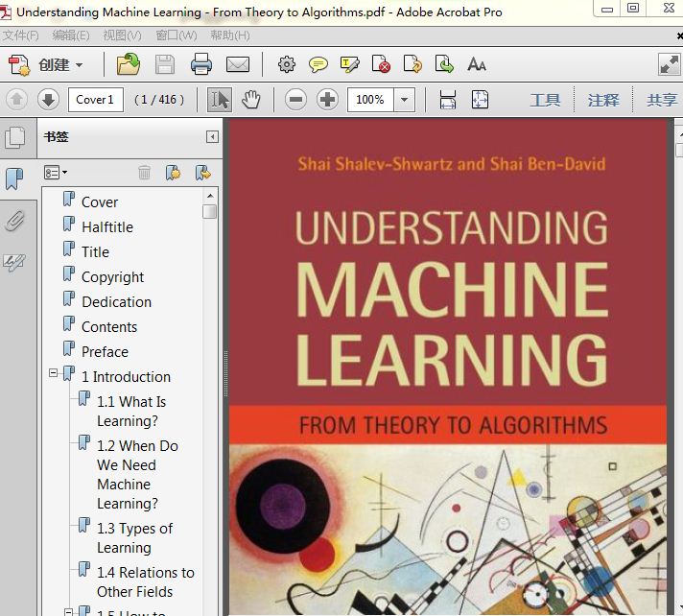This screenshot has width=683, height=616.
Task: Open the 编辑(E) menu
Action: tap(71, 36)
